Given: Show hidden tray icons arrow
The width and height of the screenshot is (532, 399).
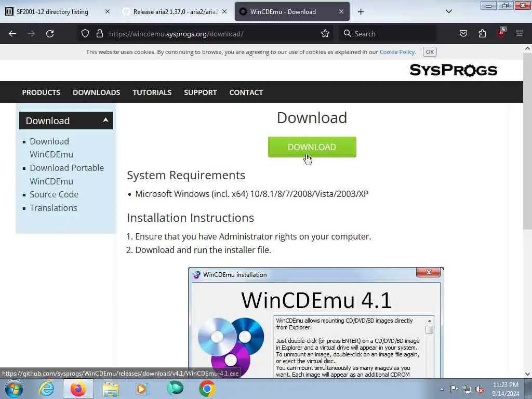Looking at the screenshot, I should [442, 389].
